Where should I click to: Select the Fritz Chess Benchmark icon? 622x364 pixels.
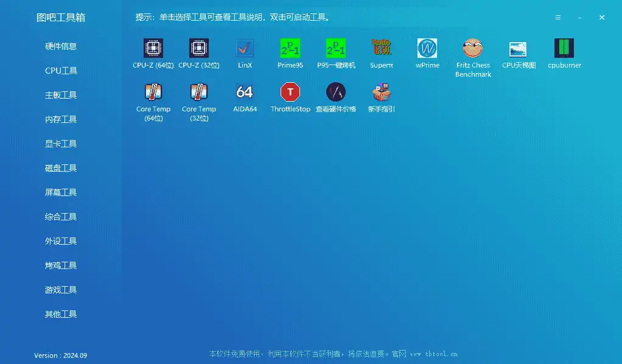point(473,48)
